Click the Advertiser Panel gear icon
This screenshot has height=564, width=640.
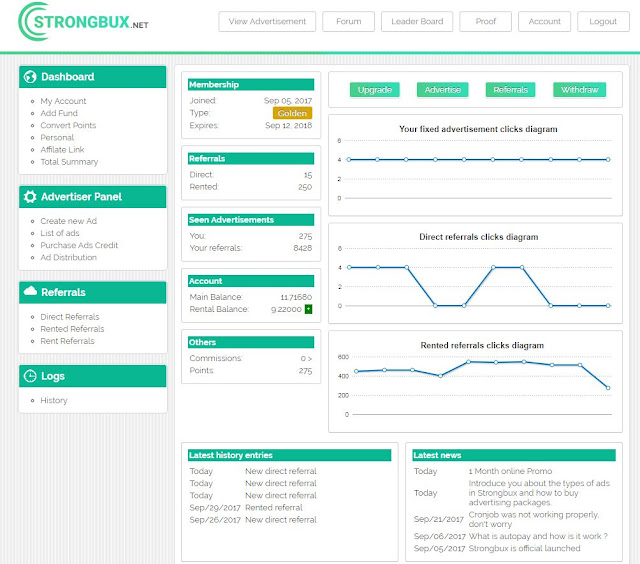[30, 197]
